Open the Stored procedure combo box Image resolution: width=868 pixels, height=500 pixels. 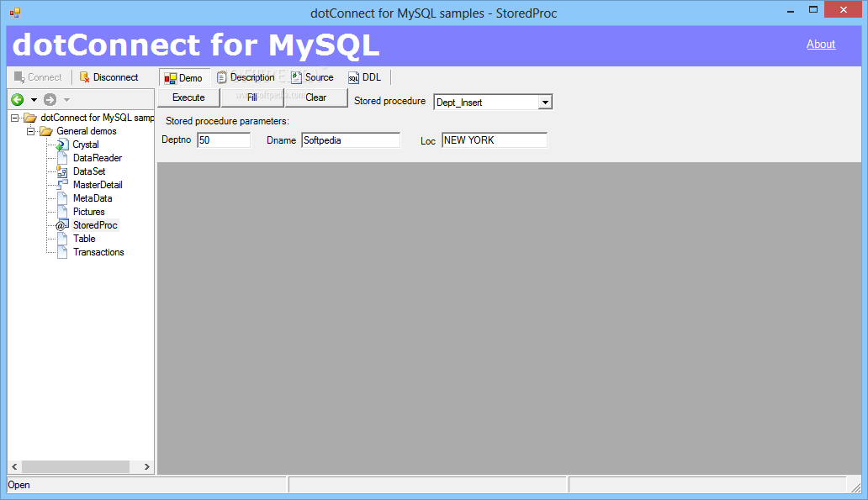(x=545, y=103)
